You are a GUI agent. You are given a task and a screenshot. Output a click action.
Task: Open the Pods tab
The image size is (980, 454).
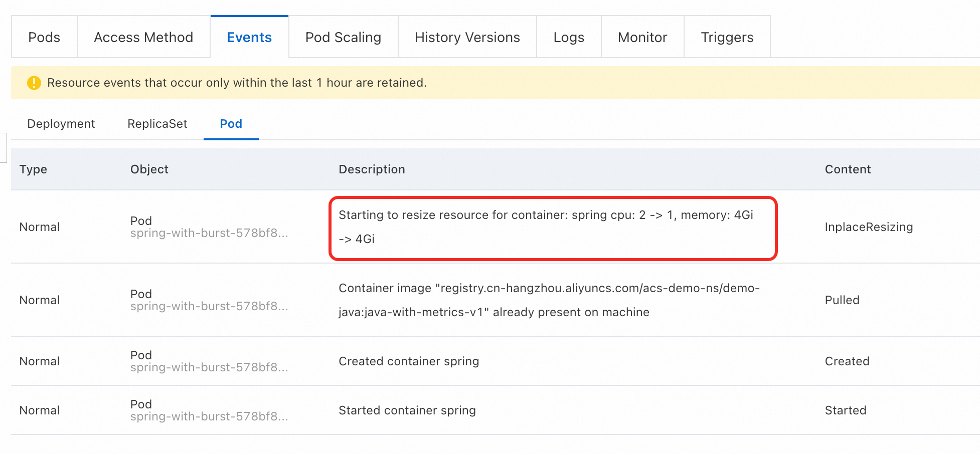[44, 38]
